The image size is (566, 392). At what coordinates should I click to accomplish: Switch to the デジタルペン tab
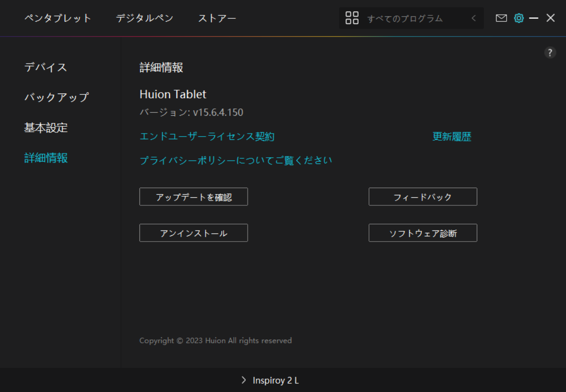tap(144, 18)
